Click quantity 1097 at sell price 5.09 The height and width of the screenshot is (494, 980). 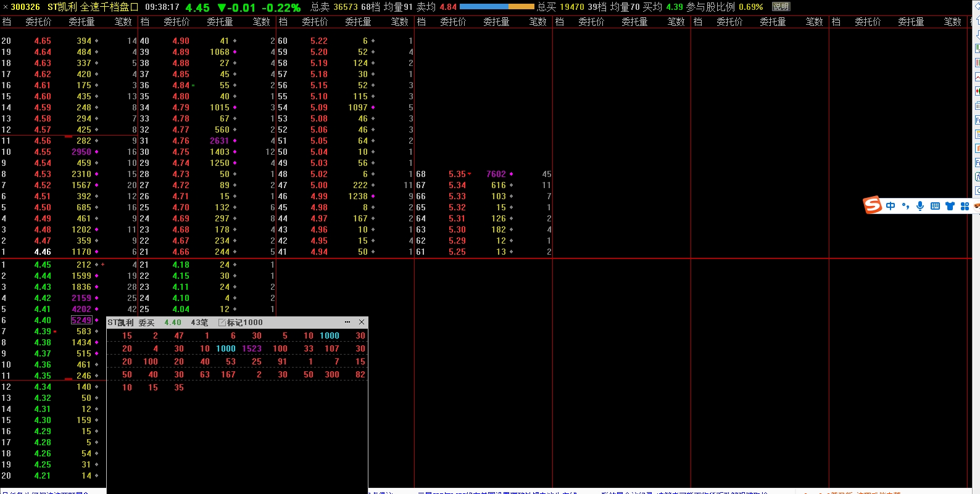pos(358,107)
